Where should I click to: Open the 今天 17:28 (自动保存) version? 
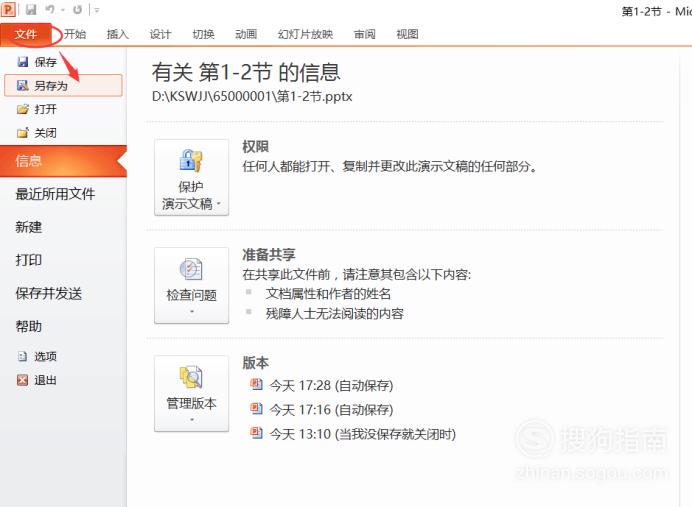point(322,385)
